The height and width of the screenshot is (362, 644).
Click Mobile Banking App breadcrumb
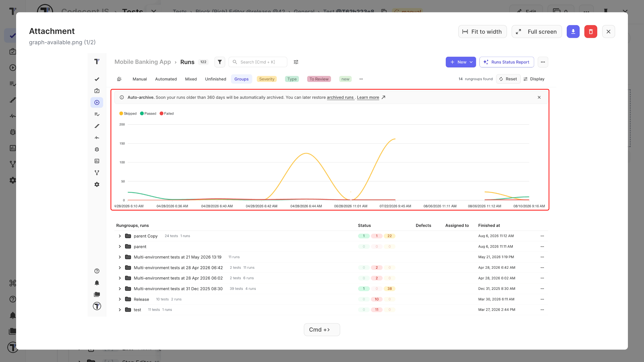click(143, 62)
